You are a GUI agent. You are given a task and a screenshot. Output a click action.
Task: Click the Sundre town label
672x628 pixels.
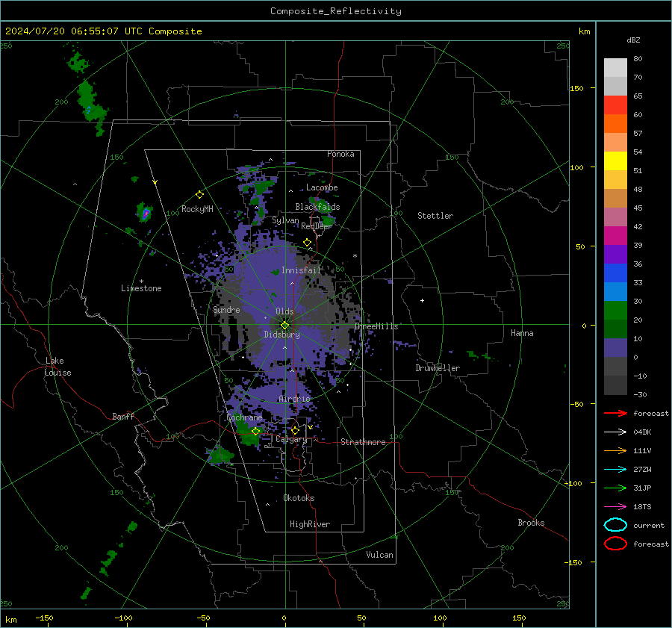click(226, 309)
